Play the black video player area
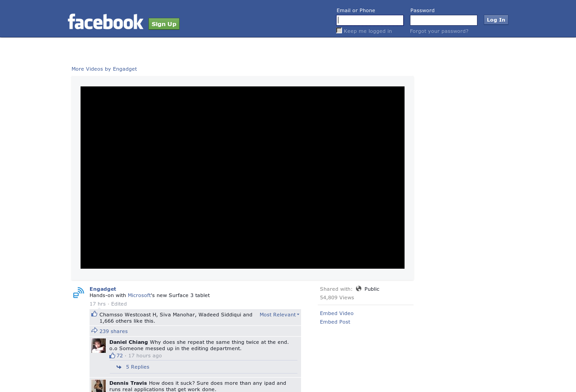Image resolution: width=576 pixels, height=392 pixels. pyautogui.click(x=243, y=177)
